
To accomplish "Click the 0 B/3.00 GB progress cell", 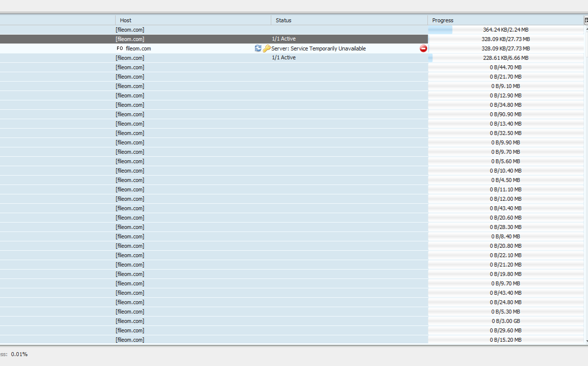I will pos(506,320).
